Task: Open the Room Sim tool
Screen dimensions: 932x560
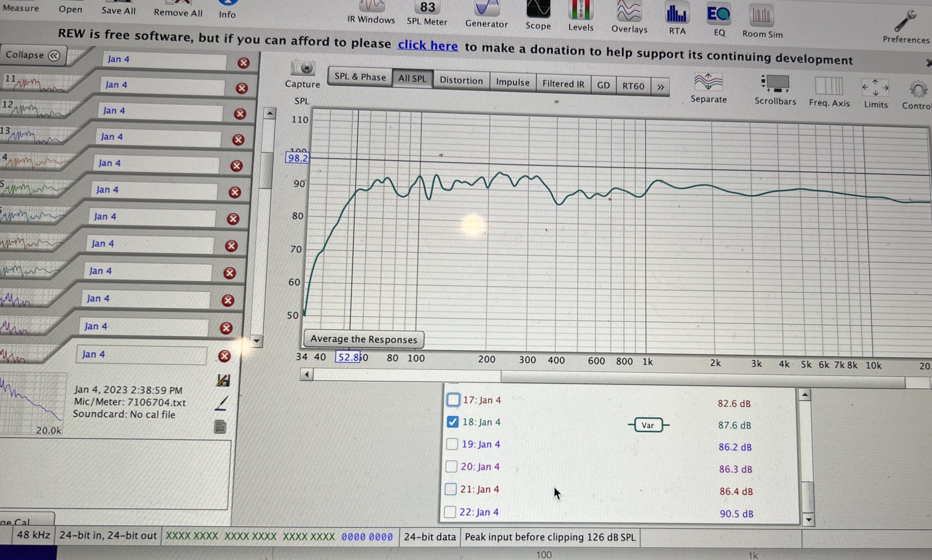Action: [762, 20]
